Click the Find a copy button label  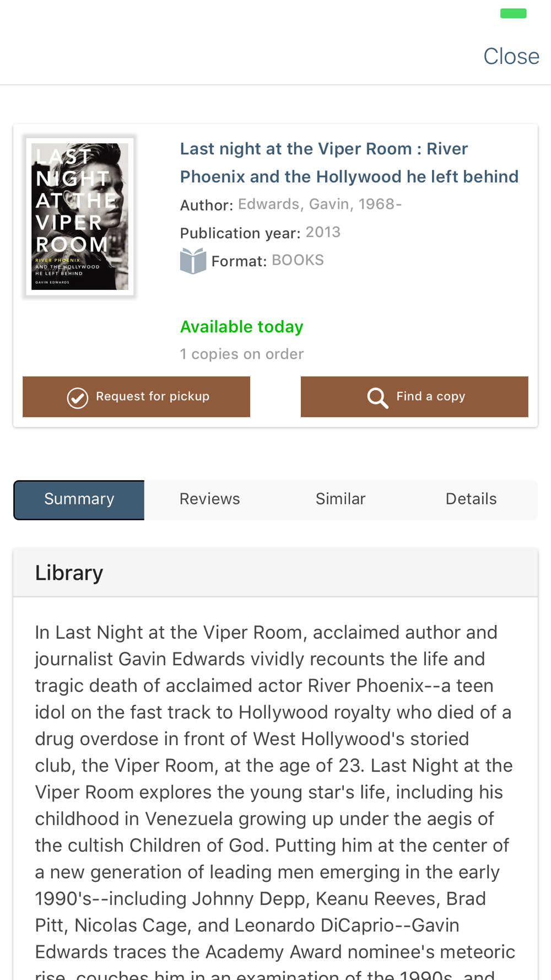click(x=431, y=396)
